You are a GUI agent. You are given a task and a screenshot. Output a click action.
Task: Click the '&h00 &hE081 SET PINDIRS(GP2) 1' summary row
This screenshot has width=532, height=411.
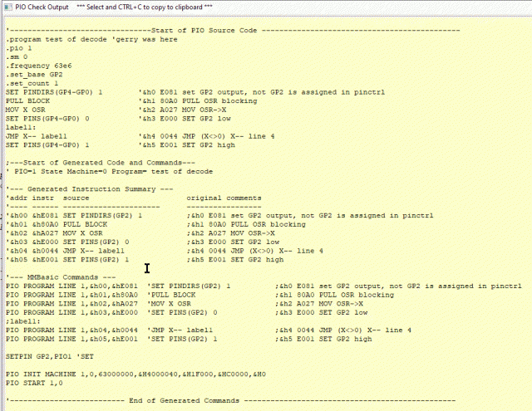75,215
